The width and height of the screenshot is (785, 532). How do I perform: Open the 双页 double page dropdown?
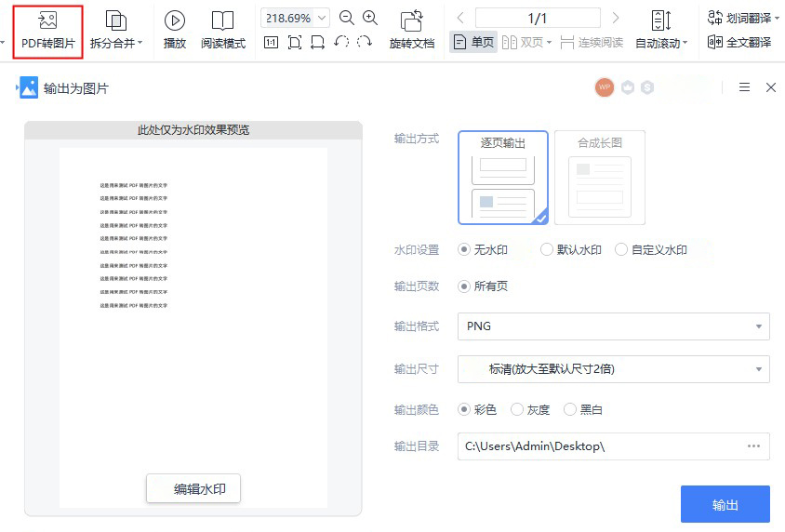coord(526,43)
